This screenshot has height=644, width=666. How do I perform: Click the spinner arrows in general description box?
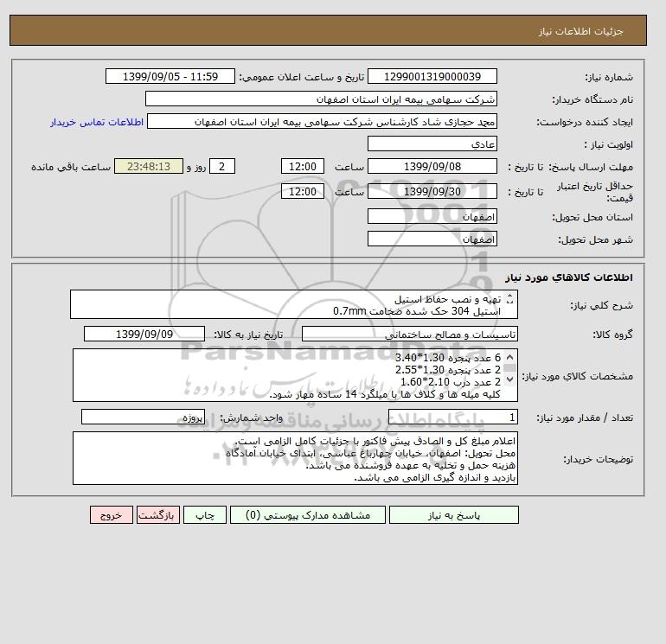pyautogui.click(x=509, y=299)
